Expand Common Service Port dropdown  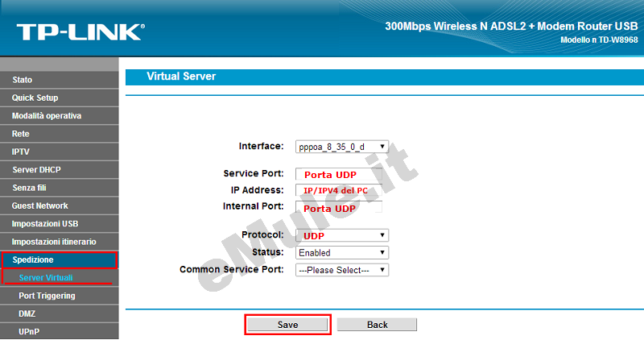341,270
